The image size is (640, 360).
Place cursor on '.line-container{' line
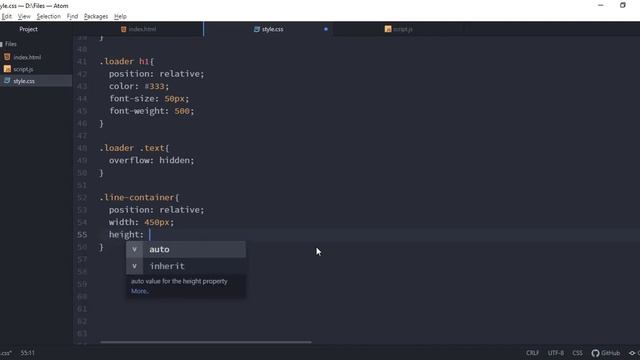pos(139,198)
